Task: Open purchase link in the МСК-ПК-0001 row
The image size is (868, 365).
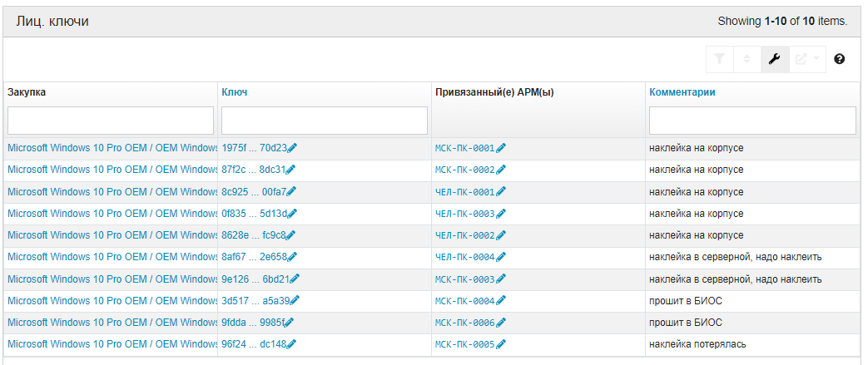Action: pyautogui.click(x=112, y=148)
